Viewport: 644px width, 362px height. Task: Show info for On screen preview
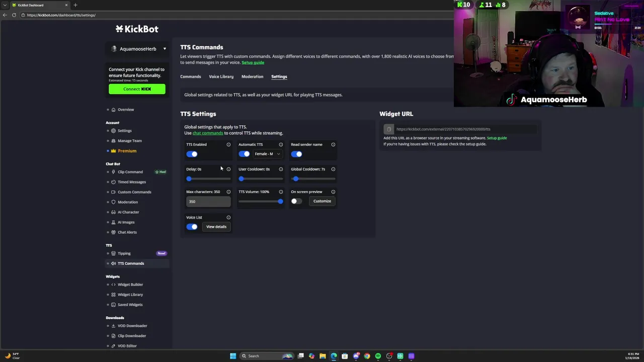(x=333, y=192)
